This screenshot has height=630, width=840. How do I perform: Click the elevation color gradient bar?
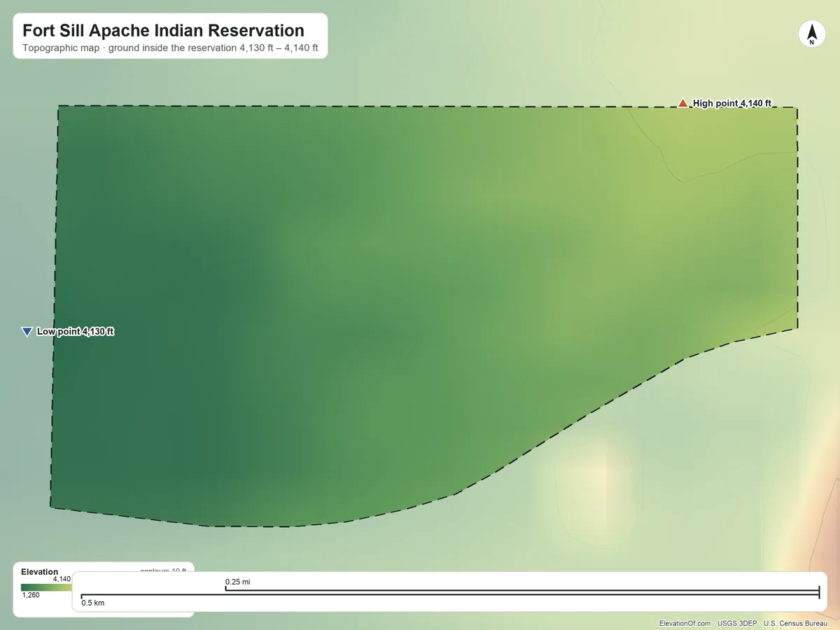click(x=46, y=587)
